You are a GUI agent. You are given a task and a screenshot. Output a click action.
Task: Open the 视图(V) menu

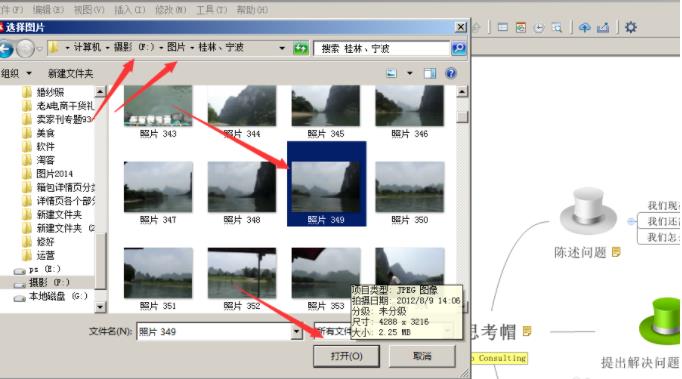tap(88, 10)
